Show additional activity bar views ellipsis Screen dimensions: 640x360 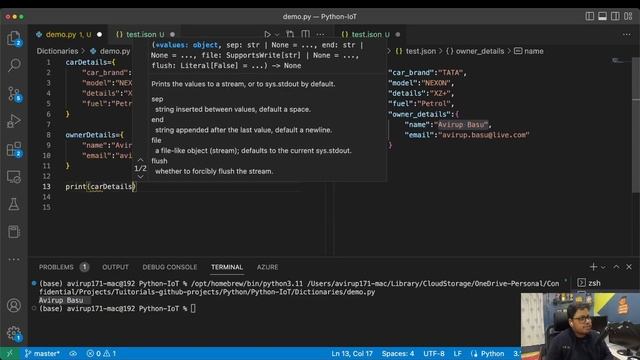coord(14,259)
